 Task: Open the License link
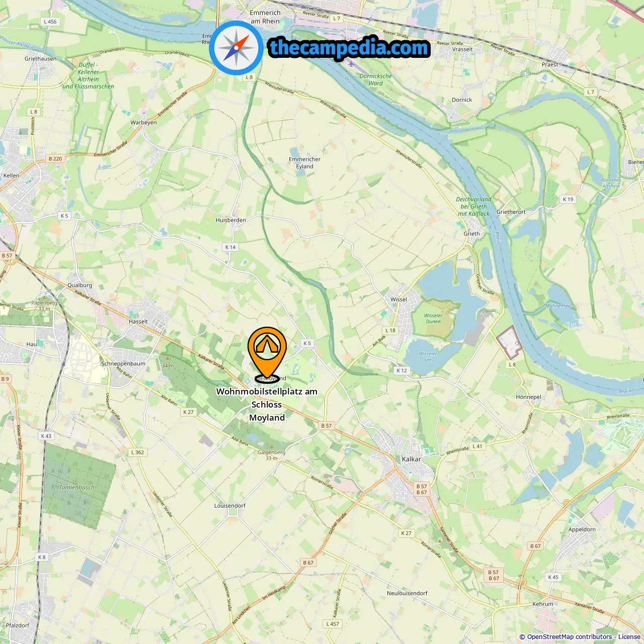click(629, 636)
